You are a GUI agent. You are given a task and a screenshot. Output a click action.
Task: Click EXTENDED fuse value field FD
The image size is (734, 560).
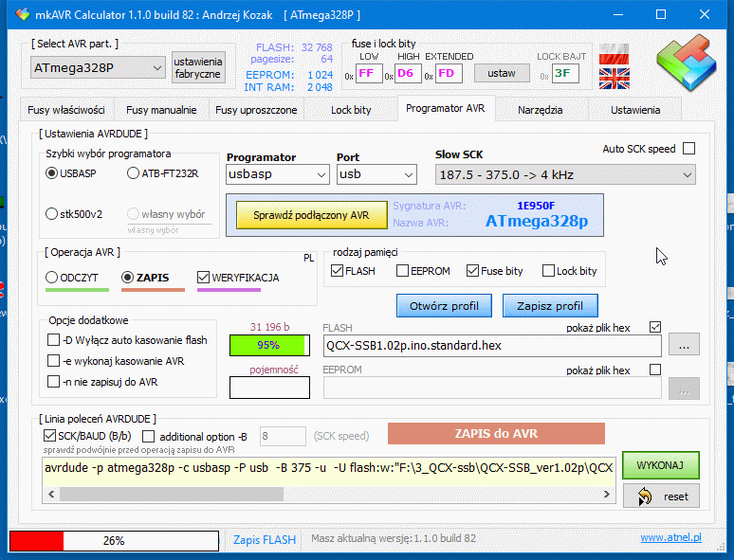449,74
